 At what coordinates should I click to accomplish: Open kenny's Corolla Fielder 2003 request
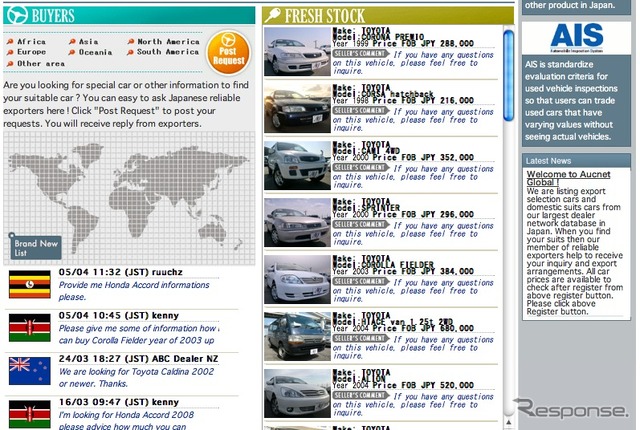click(x=139, y=334)
